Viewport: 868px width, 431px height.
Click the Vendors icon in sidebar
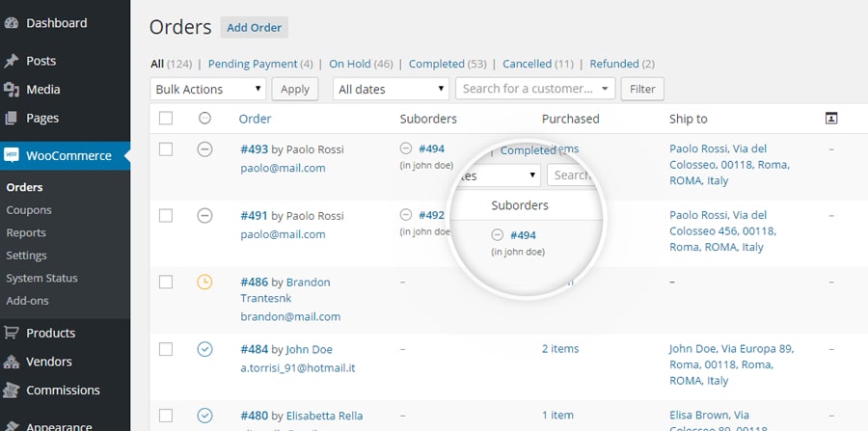coord(11,362)
